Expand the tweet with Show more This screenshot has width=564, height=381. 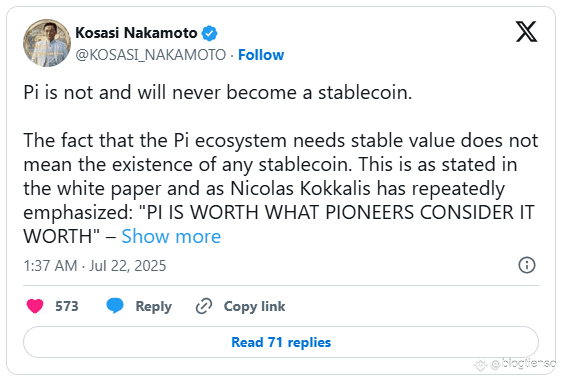pyautogui.click(x=171, y=236)
